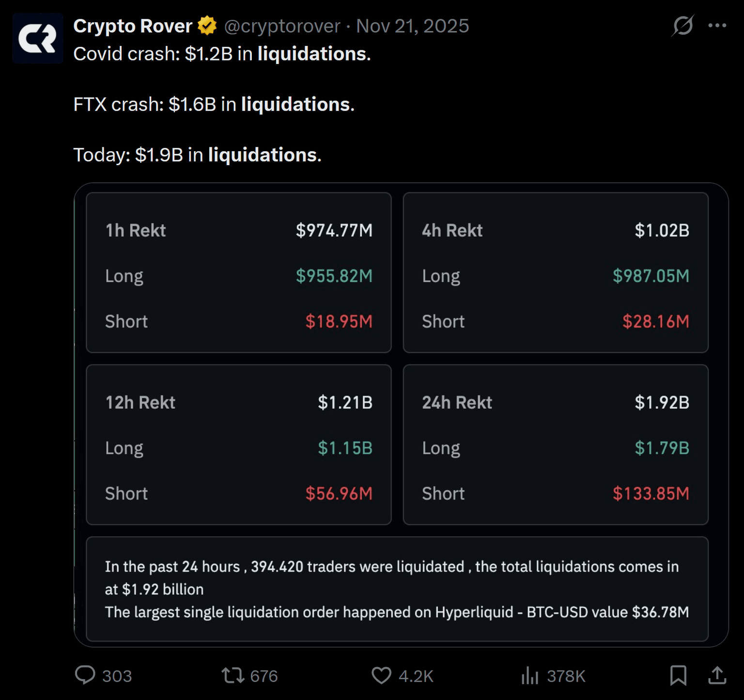Click the 1h Rekt liquidation card
The width and height of the screenshot is (744, 700).
238,273
